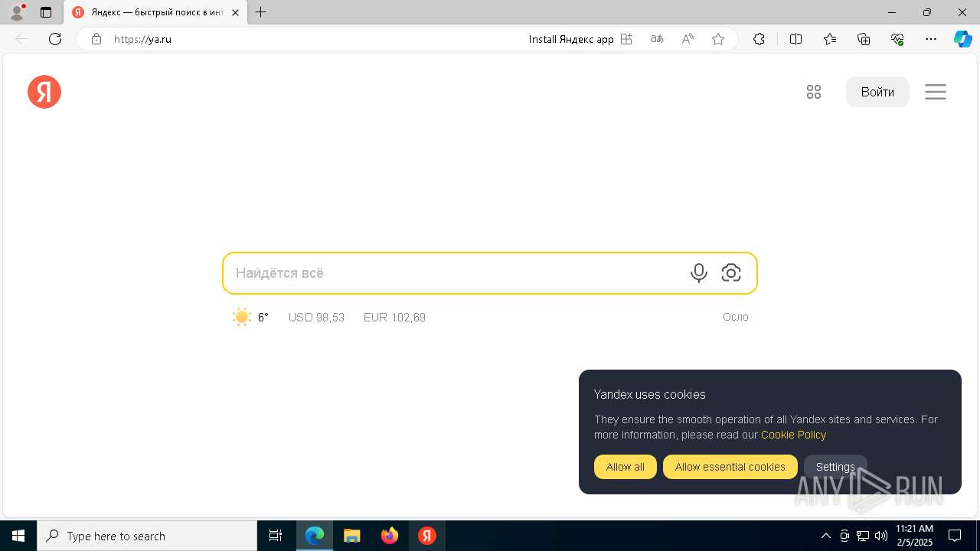The height and width of the screenshot is (551, 980).
Task: Open the weather sun icon
Action: 242,317
